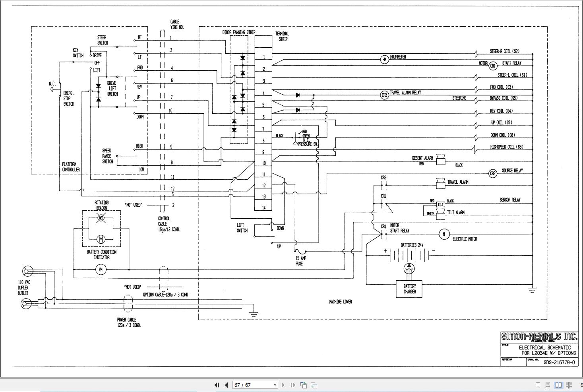The image size is (583, 392).
Task: Click the TILT ALARM label
Action: click(x=455, y=213)
